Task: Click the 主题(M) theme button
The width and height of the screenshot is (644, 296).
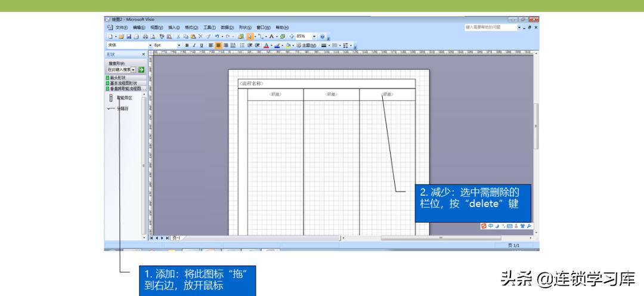Action: (306, 45)
